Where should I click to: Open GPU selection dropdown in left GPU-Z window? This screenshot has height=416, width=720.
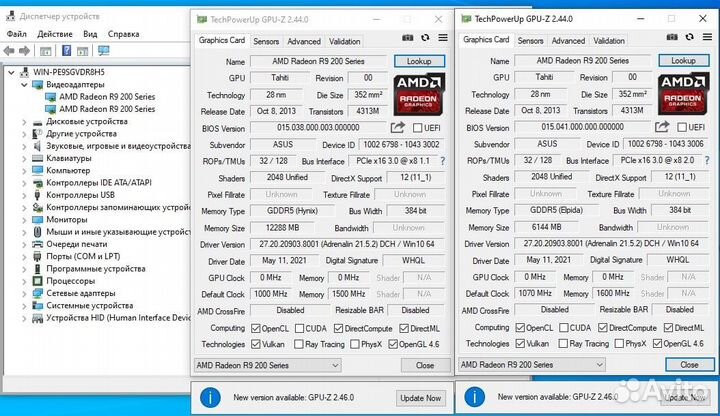click(333, 365)
